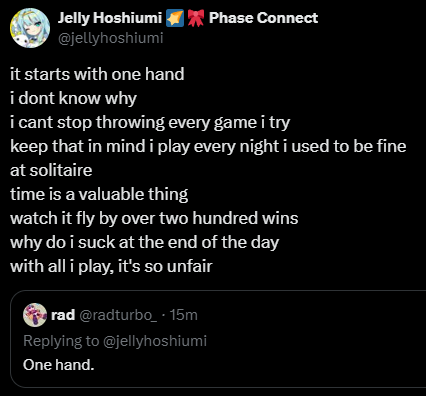426x396 pixels.
Task: Click the line 'time is a valuable thing'
Action: 99,194
